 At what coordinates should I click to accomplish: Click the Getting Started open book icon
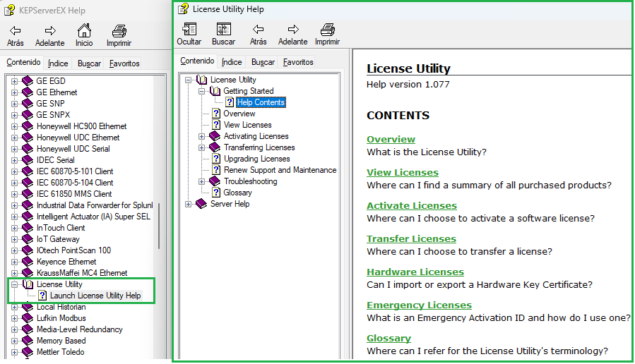(x=215, y=92)
